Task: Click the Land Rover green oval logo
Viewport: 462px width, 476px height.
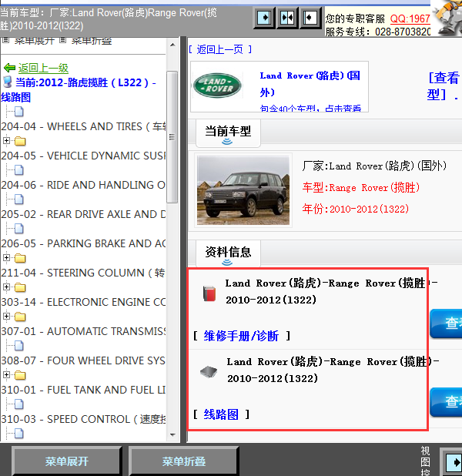Action: pyautogui.click(x=217, y=85)
